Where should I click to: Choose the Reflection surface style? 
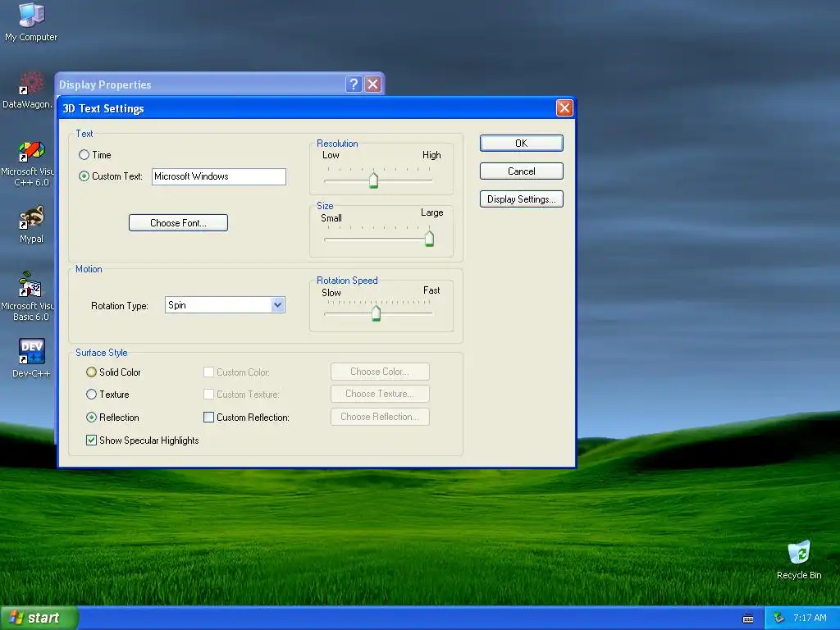coord(92,417)
